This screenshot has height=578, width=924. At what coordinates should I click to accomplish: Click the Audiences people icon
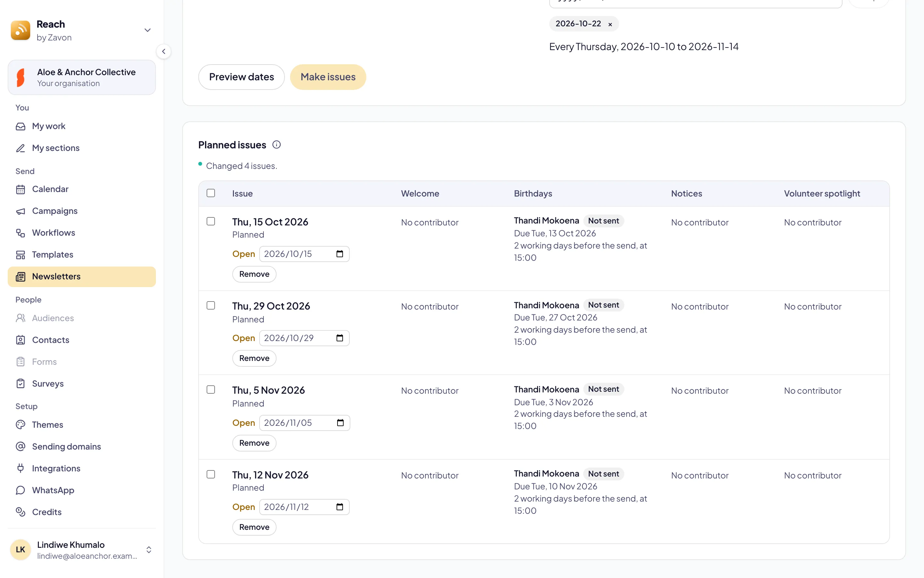pyautogui.click(x=21, y=318)
